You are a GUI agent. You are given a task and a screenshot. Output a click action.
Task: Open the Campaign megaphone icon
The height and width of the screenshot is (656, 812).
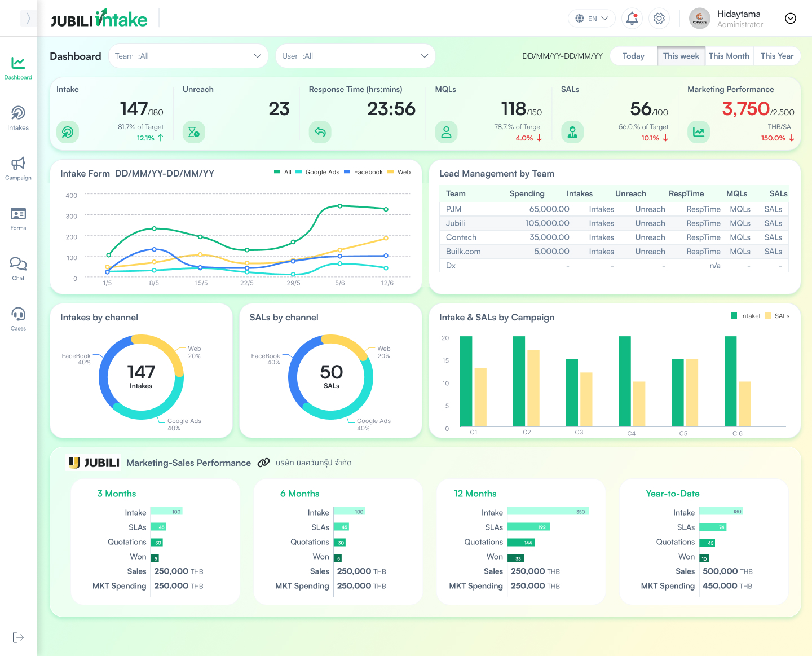pyautogui.click(x=18, y=168)
